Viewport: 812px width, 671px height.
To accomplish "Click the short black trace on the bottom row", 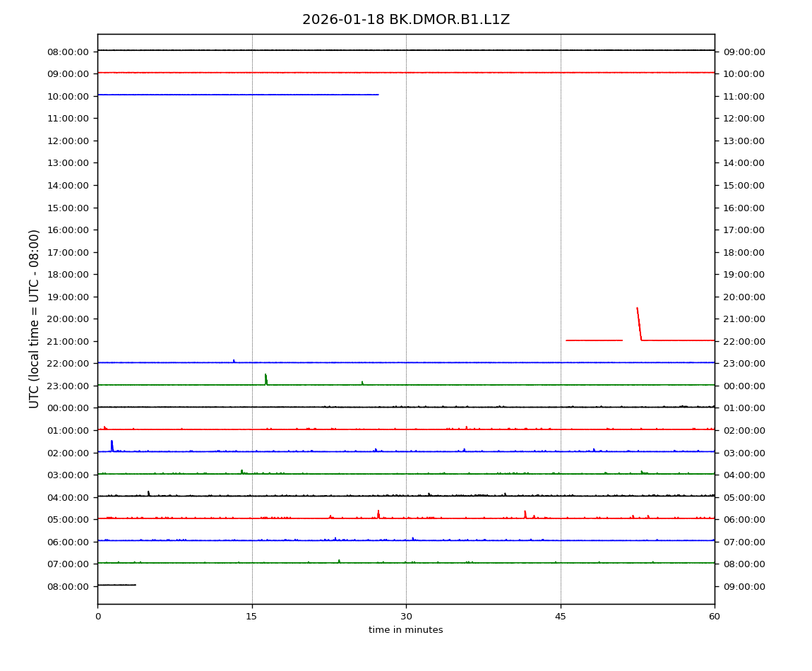I will pos(117,585).
